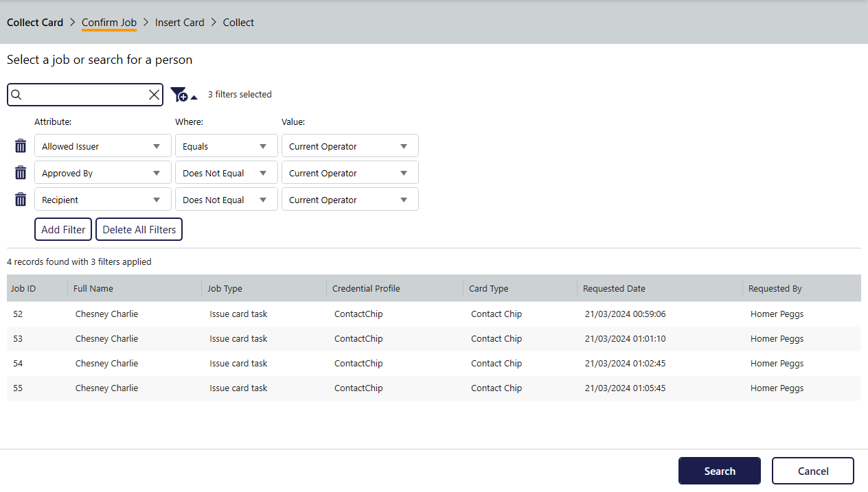868x492 pixels.
Task: Open the Equals condition dropdown
Action: pyautogui.click(x=227, y=146)
